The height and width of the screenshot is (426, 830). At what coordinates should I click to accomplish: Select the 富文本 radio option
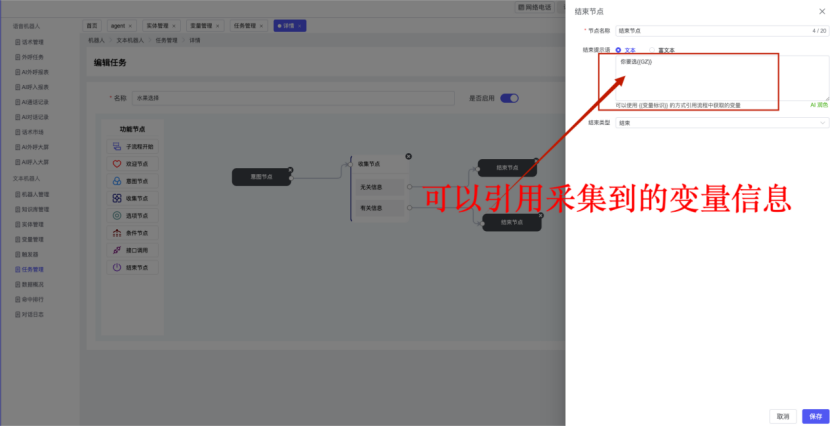point(654,49)
